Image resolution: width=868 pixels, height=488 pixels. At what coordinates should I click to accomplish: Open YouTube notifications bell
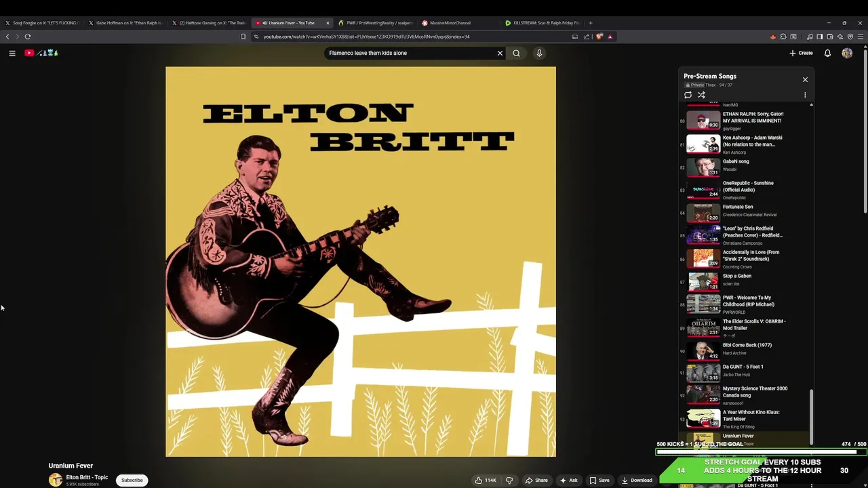[x=827, y=53]
